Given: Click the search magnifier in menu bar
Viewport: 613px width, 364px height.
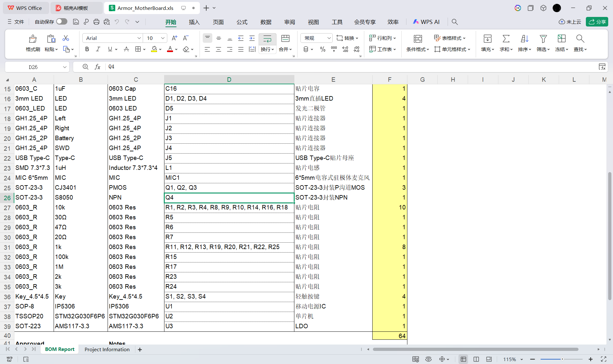Looking at the screenshot, I should [455, 22].
